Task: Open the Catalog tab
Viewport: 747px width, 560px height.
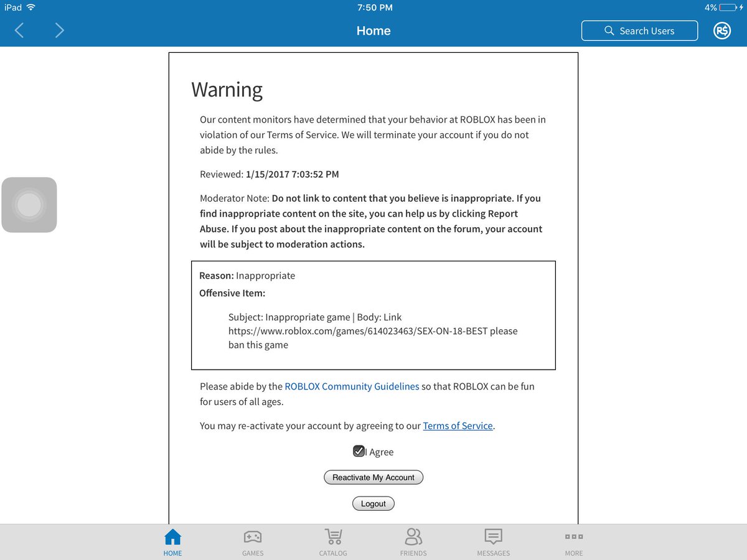Action: pos(333,542)
